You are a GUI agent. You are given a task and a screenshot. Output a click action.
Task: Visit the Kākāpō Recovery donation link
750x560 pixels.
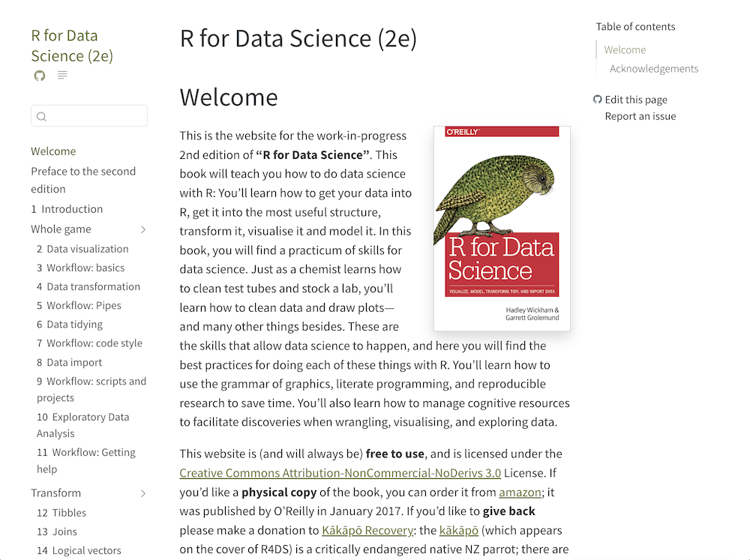(367, 530)
